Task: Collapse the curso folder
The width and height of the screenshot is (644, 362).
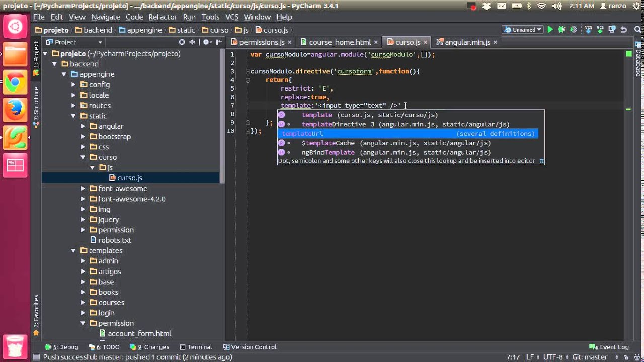Action: click(83, 157)
